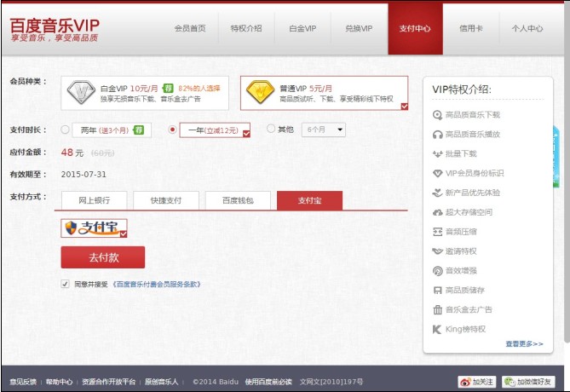The height and width of the screenshot is (392, 570).
Task: Click the 查看更多>> link
Action: point(524,343)
